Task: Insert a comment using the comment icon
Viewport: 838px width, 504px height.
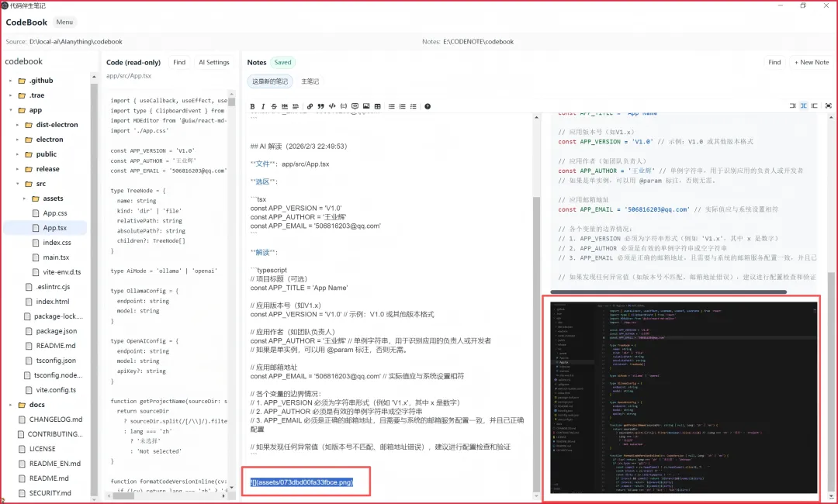Action: pyautogui.click(x=355, y=106)
